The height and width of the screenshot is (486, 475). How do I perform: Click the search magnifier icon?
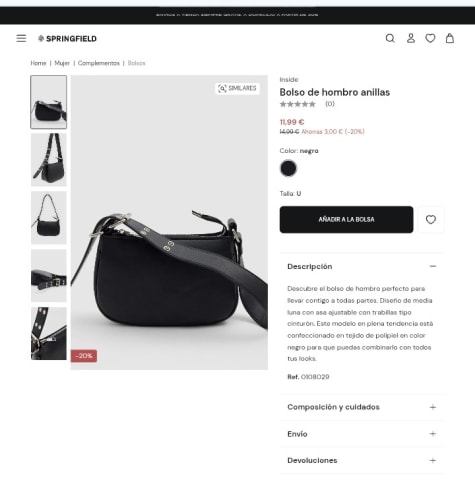pos(390,38)
